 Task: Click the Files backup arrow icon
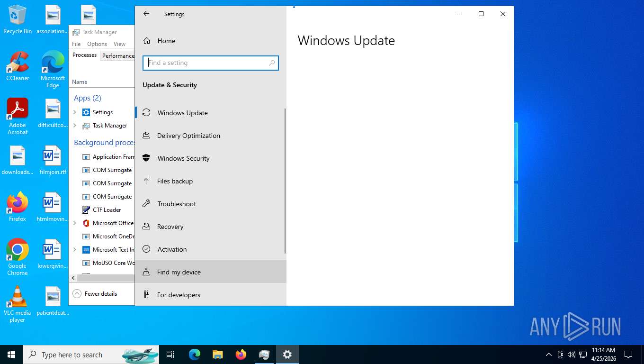click(146, 181)
